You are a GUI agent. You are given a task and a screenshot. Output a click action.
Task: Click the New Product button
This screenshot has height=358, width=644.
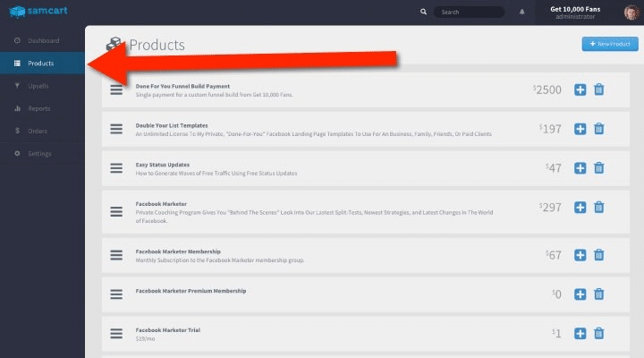(x=610, y=44)
